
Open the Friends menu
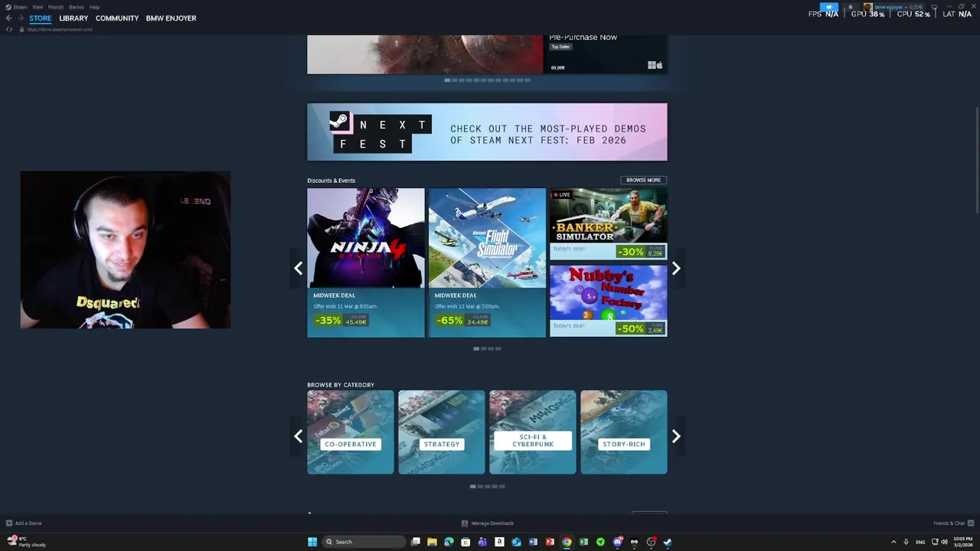pos(56,7)
